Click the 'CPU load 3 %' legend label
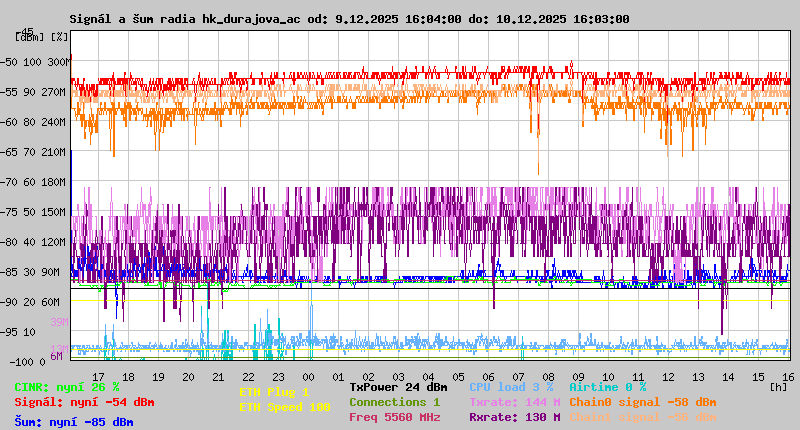This screenshot has height=430, width=800. (511, 387)
